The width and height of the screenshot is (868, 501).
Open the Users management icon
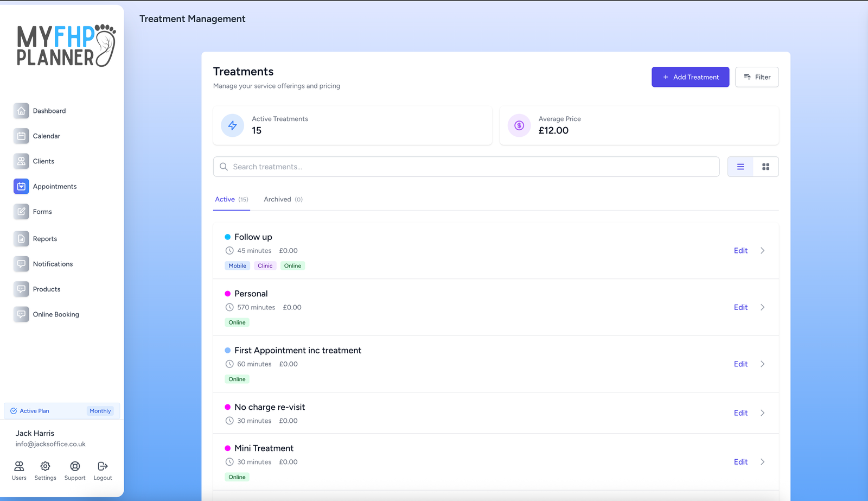pyautogui.click(x=18, y=470)
